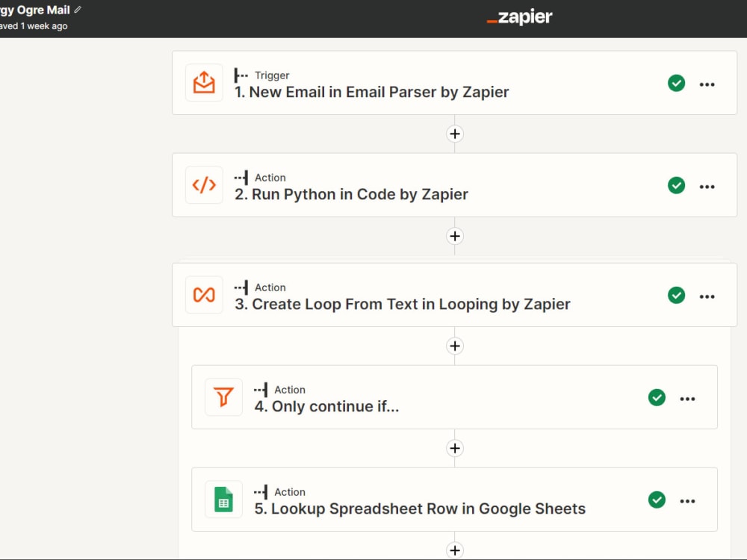Add a step between Run Python and Create Loop
The width and height of the screenshot is (747, 560).
455,236
